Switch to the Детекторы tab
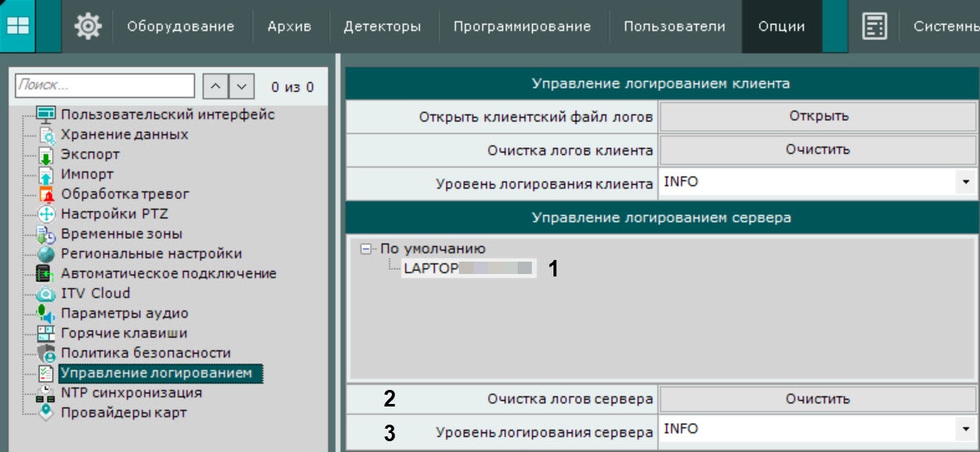 383,26
